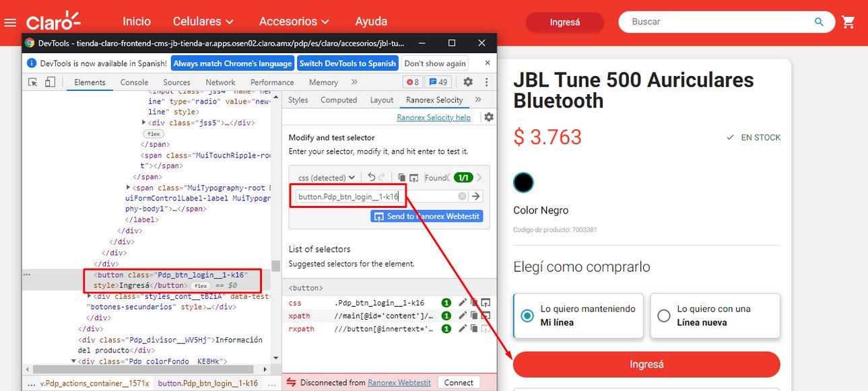
Task: Open the hamburger menu on Claro site
Action: (10, 22)
